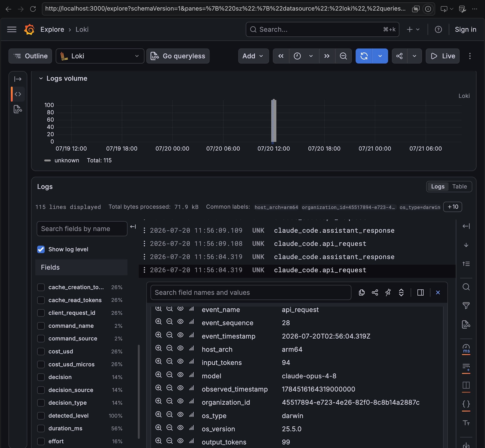The width and height of the screenshot is (485, 448).
Task: Open the three-dot more options menu
Action: pos(470,56)
